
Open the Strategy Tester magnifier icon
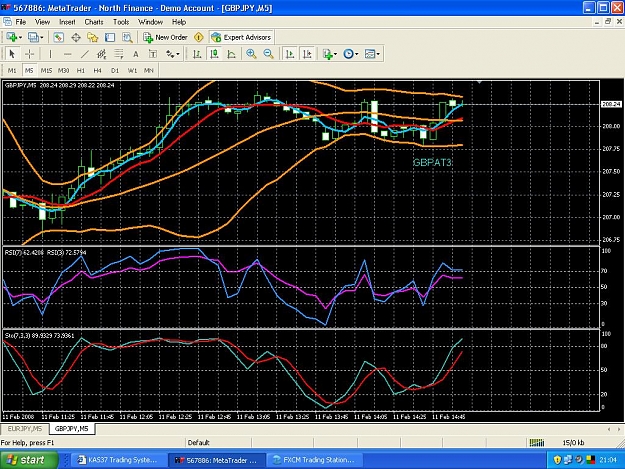click(127, 37)
